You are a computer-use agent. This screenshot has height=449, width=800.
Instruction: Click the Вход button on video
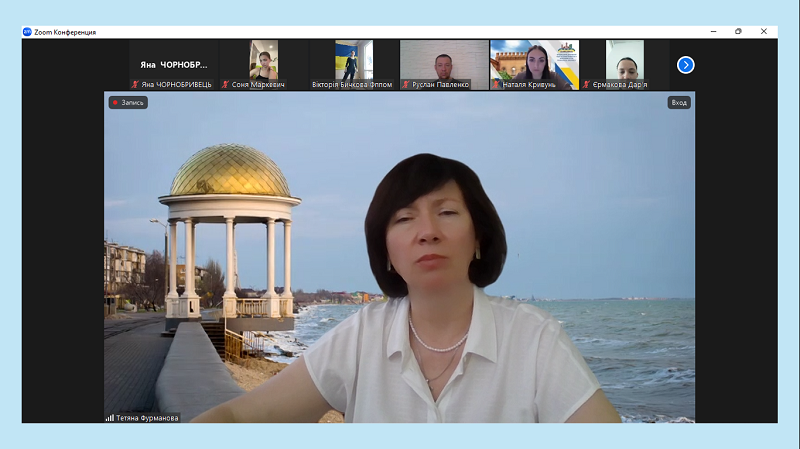click(x=679, y=102)
